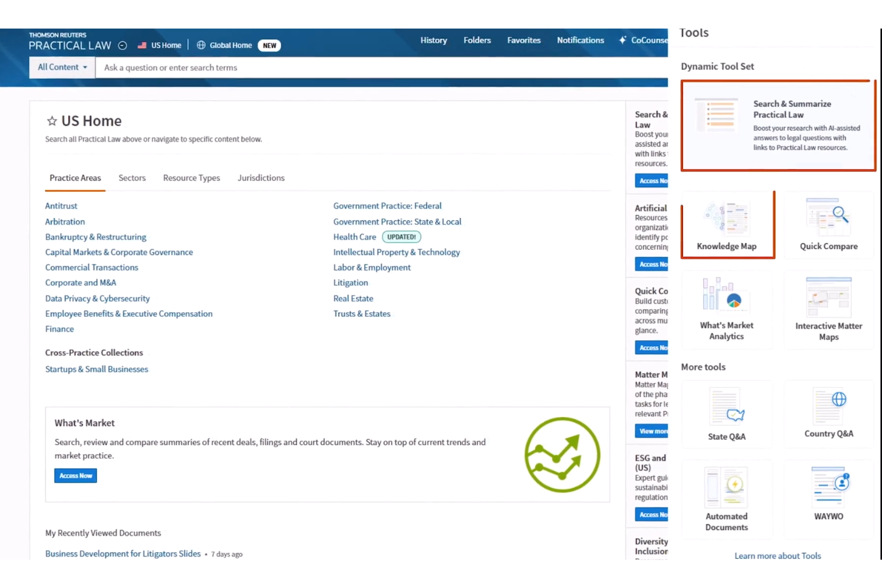Open the Favorites menu
Image resolution: width=882 pixels, height=588 pixels.
click(x=524, y=40)
